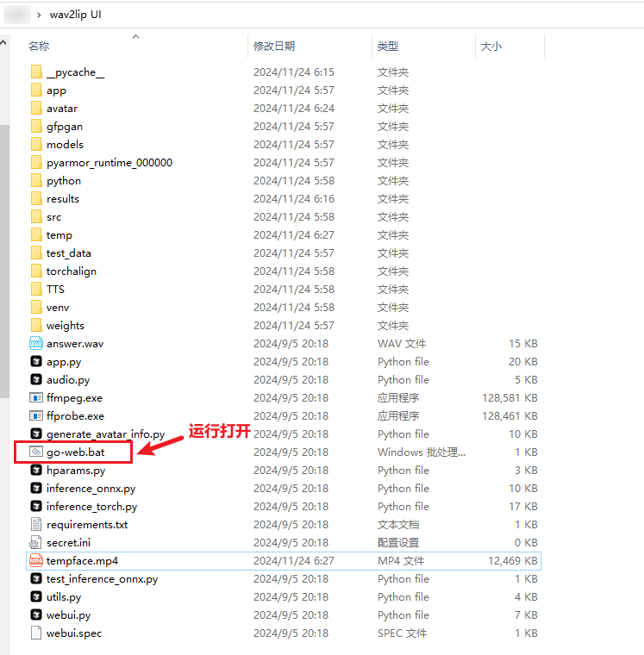Click the weights folder icon

click(x=36, y=325)
